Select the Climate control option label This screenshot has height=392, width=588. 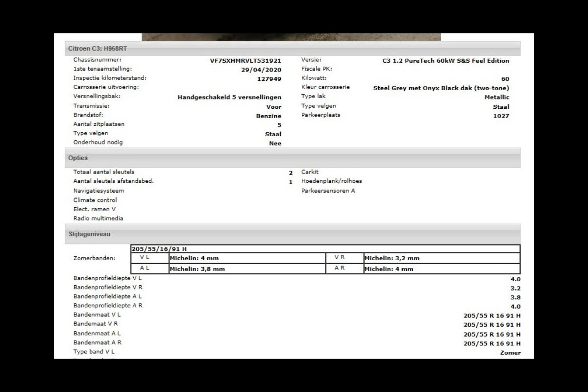pyautogui.click(x=95, y=200)
